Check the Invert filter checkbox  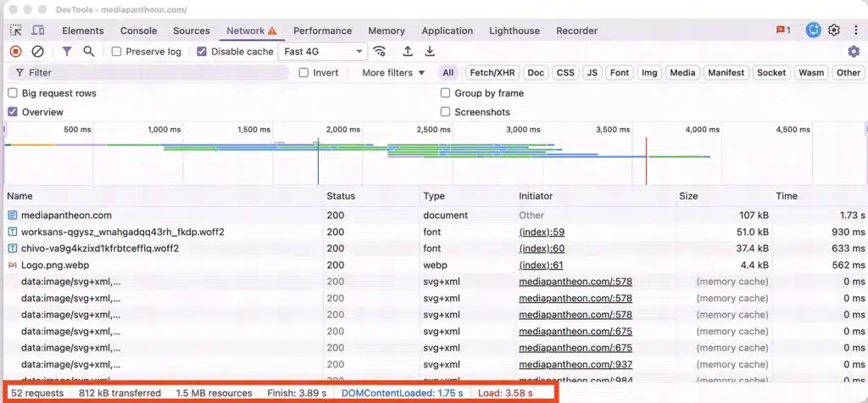[x=304, y=73]
